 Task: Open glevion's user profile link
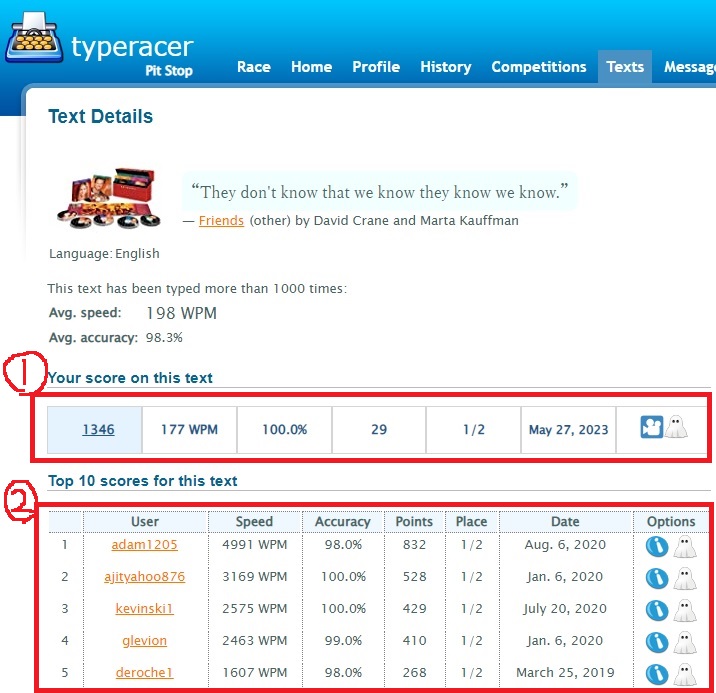pyautogui.click(x=144, y=640)
